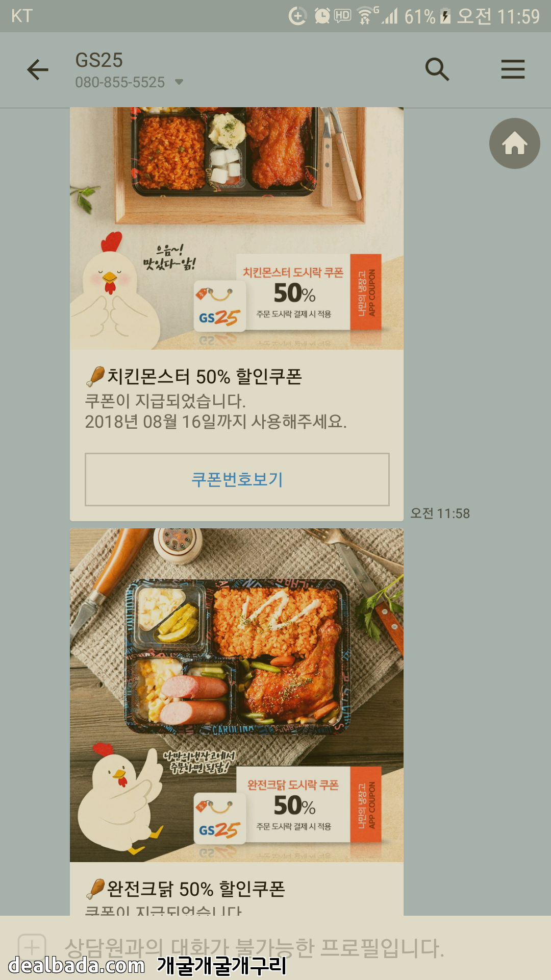The image size is (551, 980).
Task: Select the 완전크닭 50% 할인쿠폰 title
Action: (x=196, y=889)
